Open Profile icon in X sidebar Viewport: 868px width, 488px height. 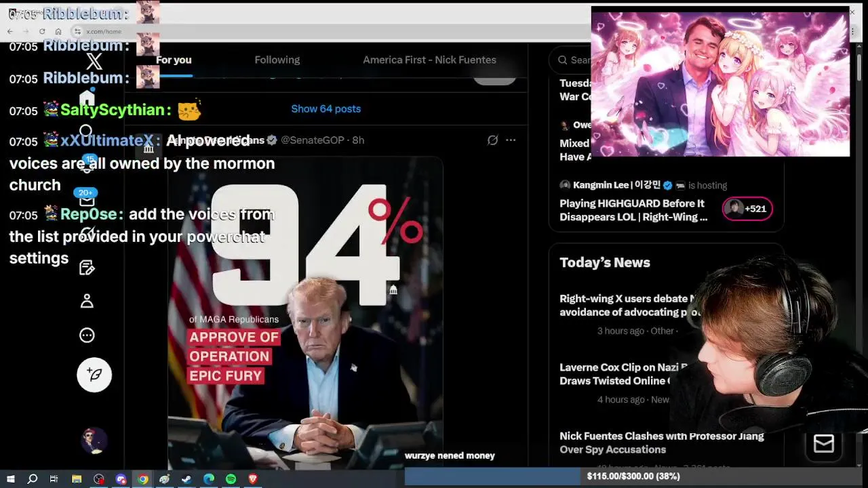click(x=87, y=302)
